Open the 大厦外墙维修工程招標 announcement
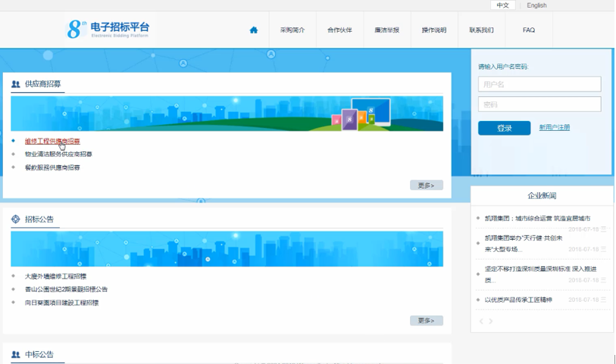616x364 pixels. point(55,276)
